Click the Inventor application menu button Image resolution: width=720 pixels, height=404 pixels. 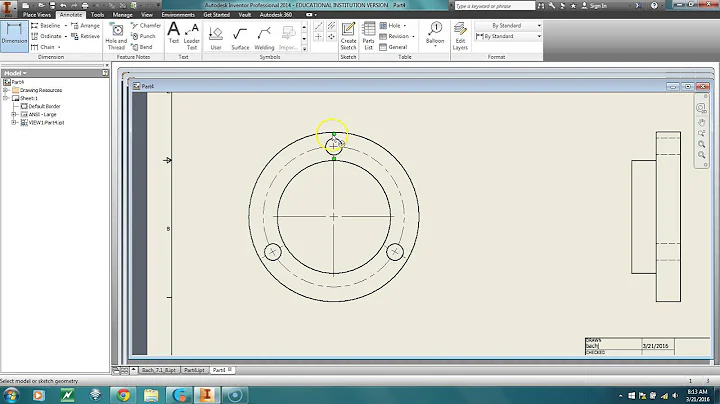[x=8, y=7]
